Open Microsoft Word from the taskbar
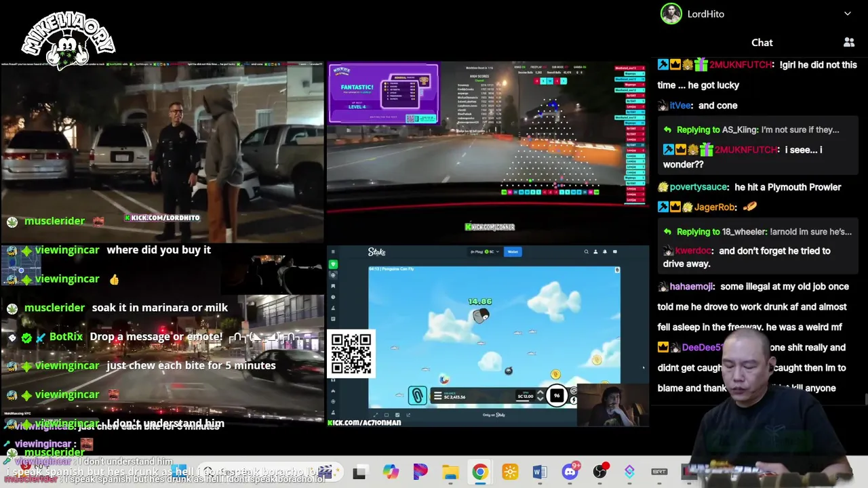Screen dimensions: 868x488 [x=540, y=472]
